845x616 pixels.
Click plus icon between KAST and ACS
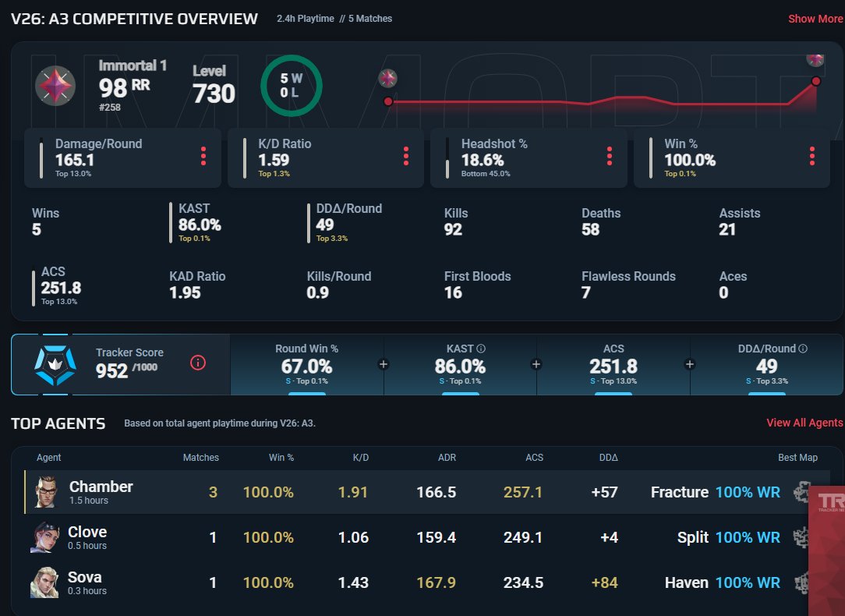(536, 364)
